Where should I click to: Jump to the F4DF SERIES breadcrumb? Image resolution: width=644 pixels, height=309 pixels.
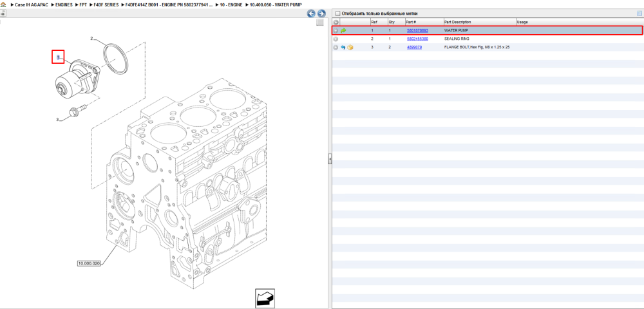(x=106, y=5)
